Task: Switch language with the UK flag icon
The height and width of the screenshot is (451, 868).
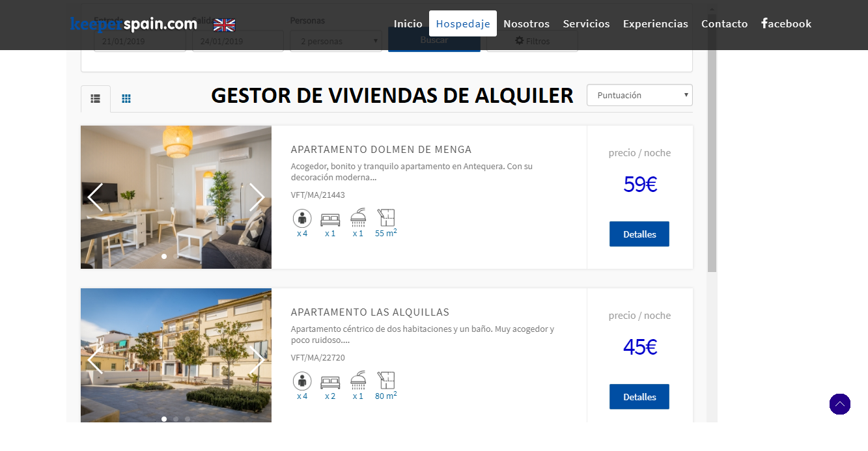Action: pos(224,25)
